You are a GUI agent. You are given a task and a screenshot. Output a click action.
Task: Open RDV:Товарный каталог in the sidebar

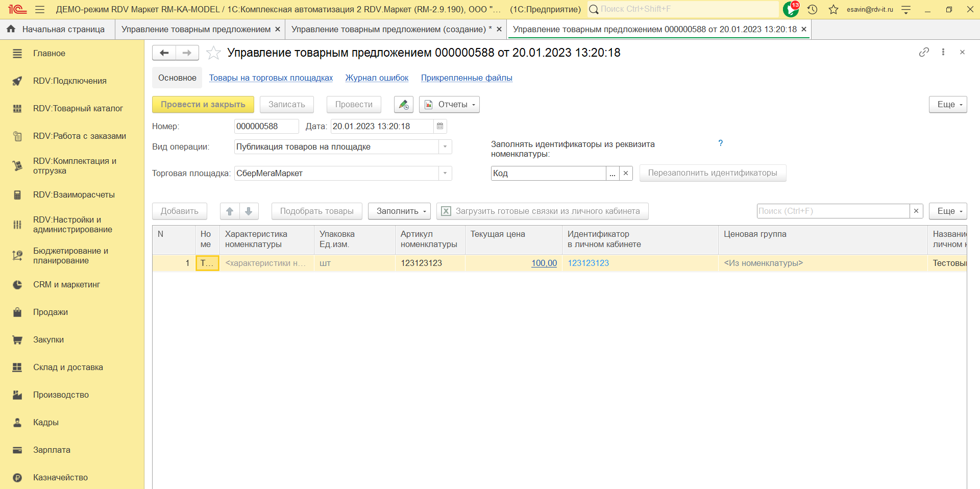pos(78,108)
